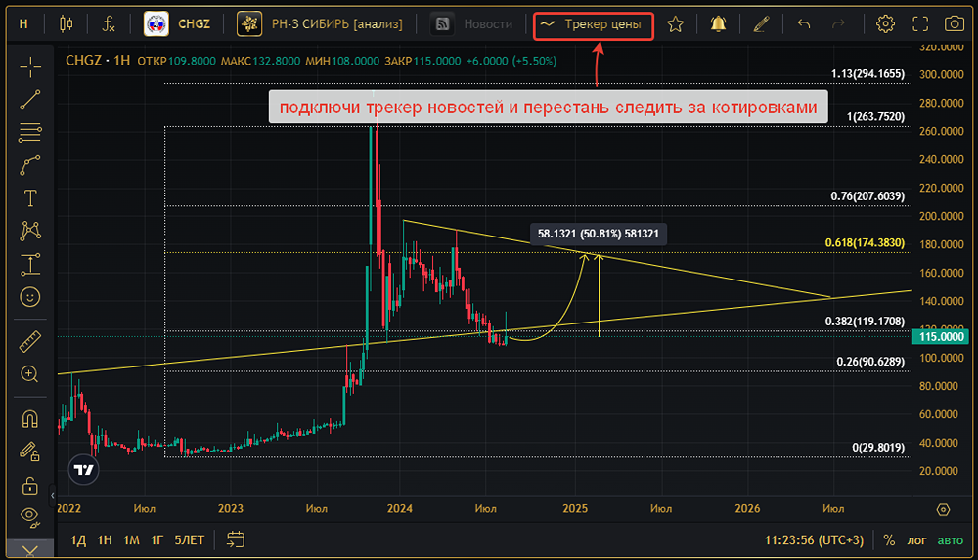This screenshot has width=978, height=560.
Task: Toggle magnet mode
Action: (30, 419)
